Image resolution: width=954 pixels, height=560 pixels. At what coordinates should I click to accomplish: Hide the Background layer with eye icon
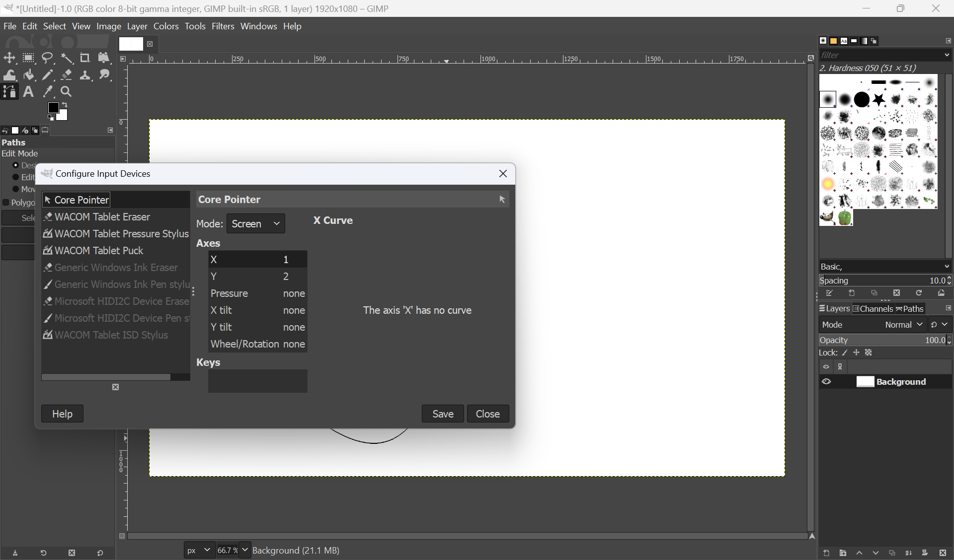point(826,382)
